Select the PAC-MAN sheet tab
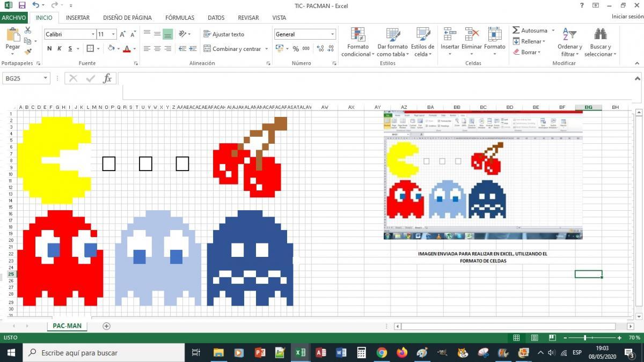Screen dimensions: 644x362 pyautogui.click(x=67, y=326)
